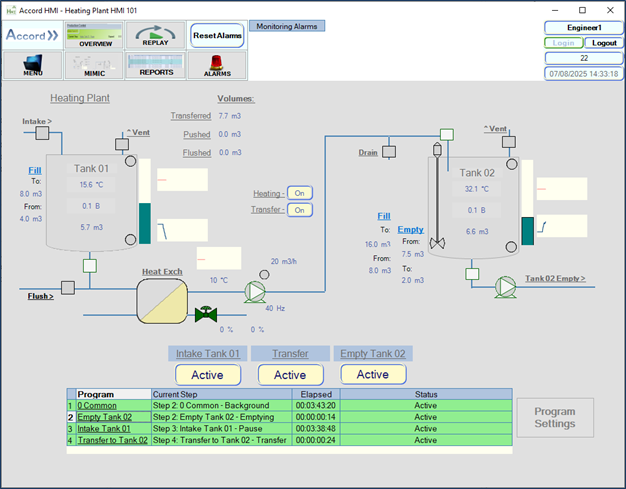
Task: Click the REPLAY arrow icon
Action: click(155, 35)
